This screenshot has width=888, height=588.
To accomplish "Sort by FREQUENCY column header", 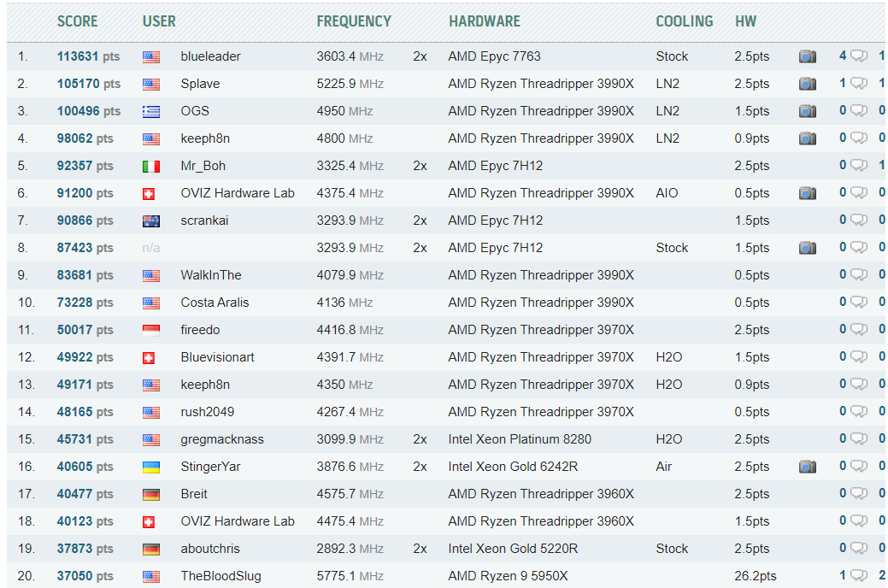I will click(x=354, y=21).
